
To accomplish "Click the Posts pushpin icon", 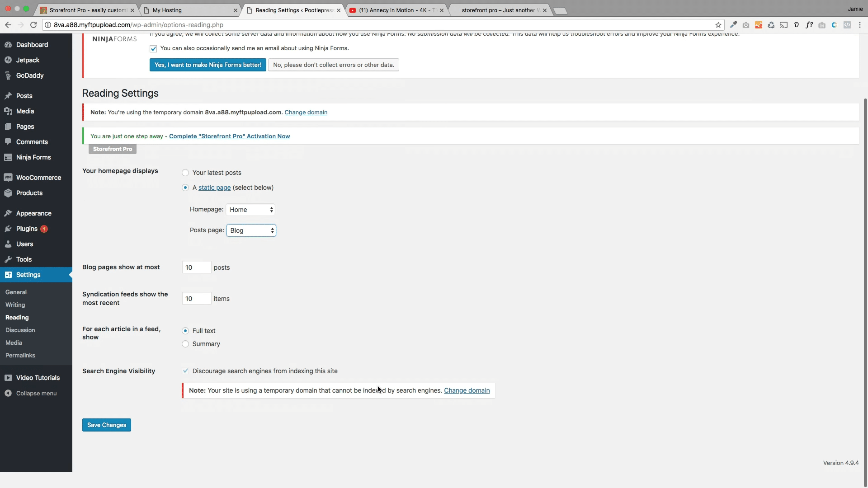I will 8,96.
